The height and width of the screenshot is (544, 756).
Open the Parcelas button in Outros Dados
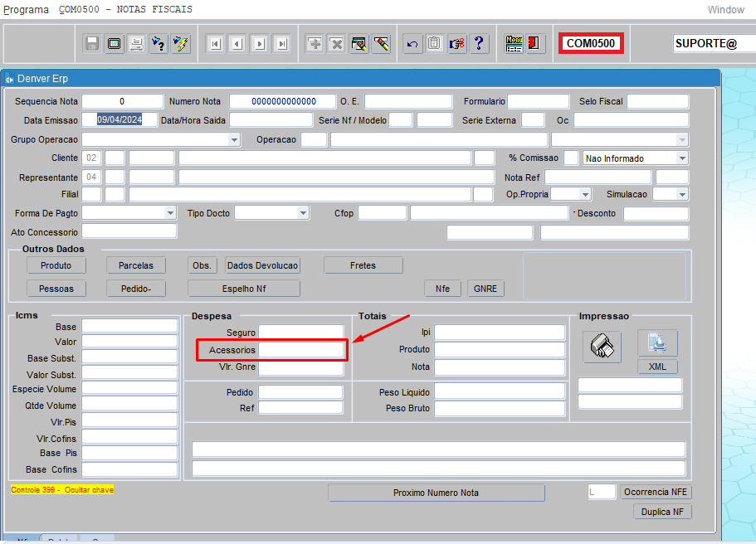136,265
